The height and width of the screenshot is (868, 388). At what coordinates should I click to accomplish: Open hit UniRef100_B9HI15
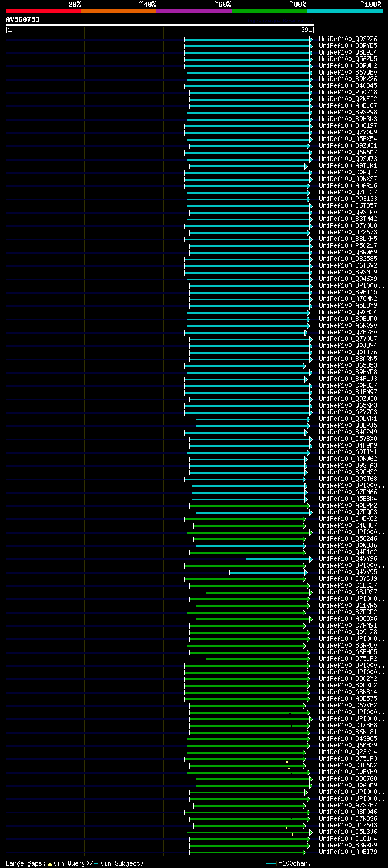(349, 292)
